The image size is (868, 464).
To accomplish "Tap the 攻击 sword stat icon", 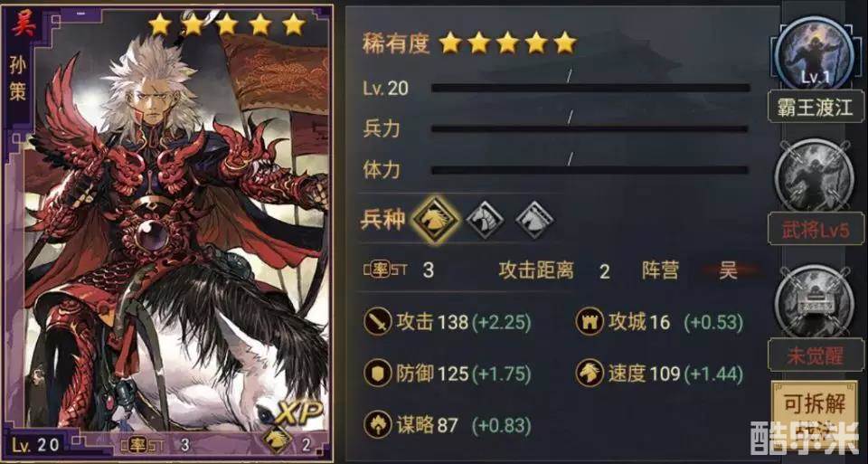I will coord(378,322).
